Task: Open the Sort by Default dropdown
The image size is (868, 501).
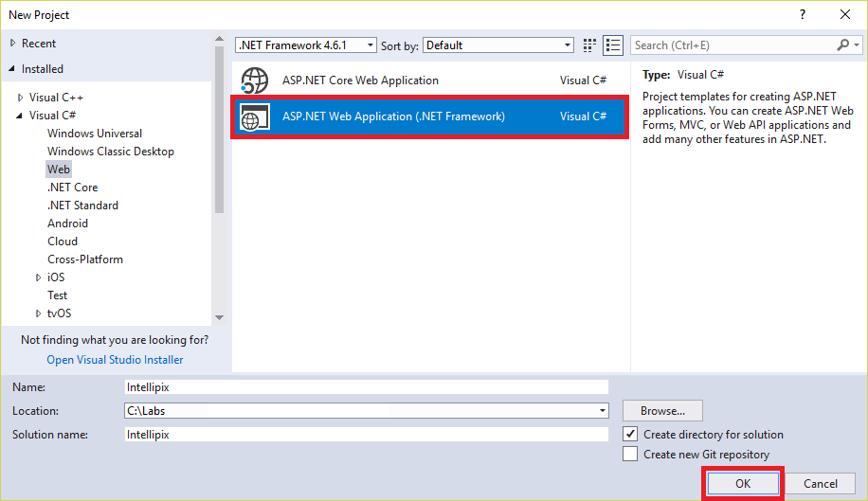Action: [x=498, y=45]
